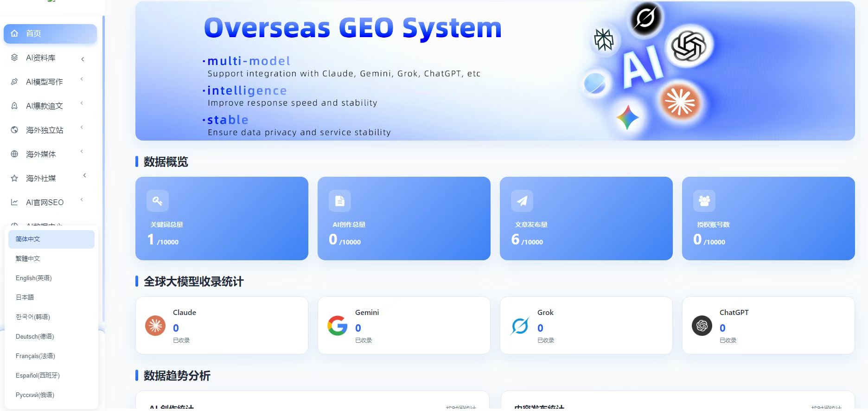Click the ChatGPT logo in statistics card
The height and width of the screenshot is (411, 868).
702,326
